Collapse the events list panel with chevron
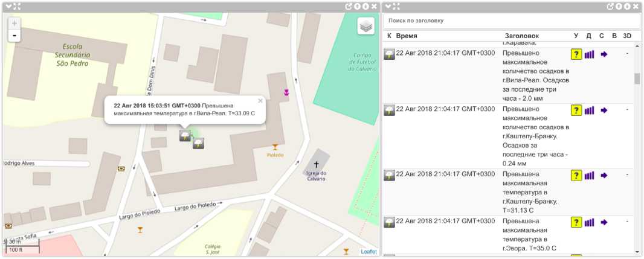 tap(388, 6)
